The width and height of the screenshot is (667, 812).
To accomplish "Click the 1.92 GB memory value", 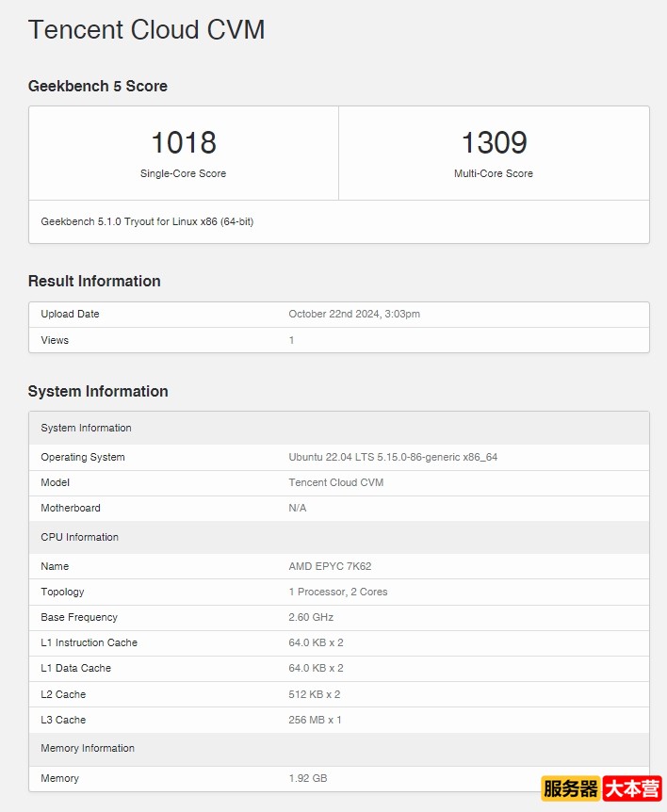I will pos(308,778).
